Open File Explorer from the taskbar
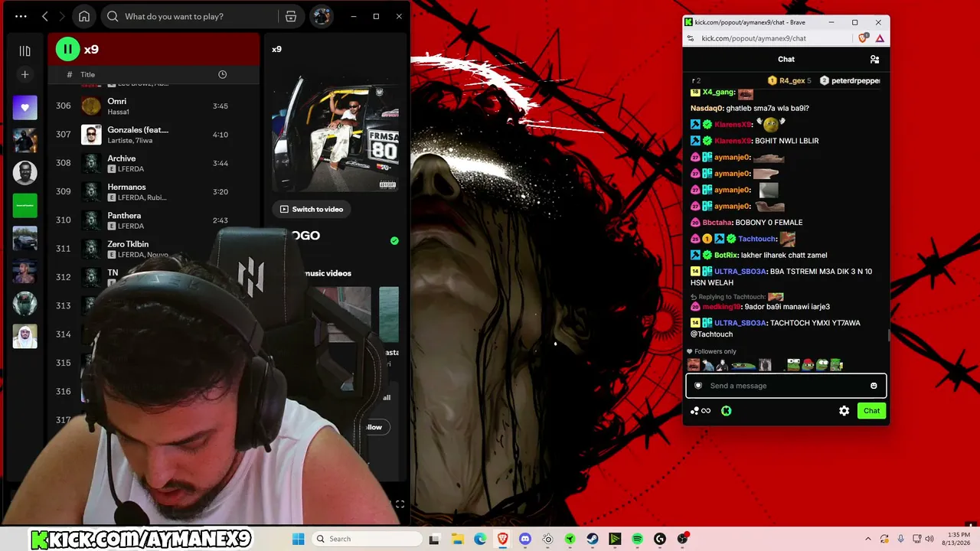Image resolution: width=980 pixels, height=551 pixels. pyautogui.click(x=457, y=539)
